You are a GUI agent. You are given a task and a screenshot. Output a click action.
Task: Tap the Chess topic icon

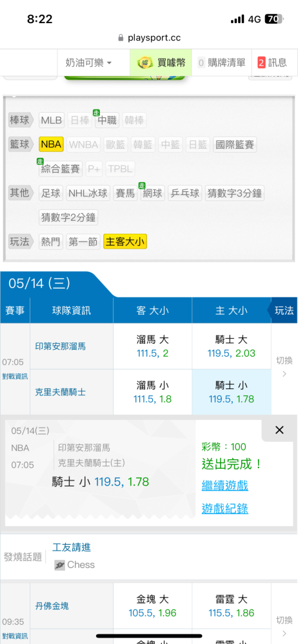point(60,565)
